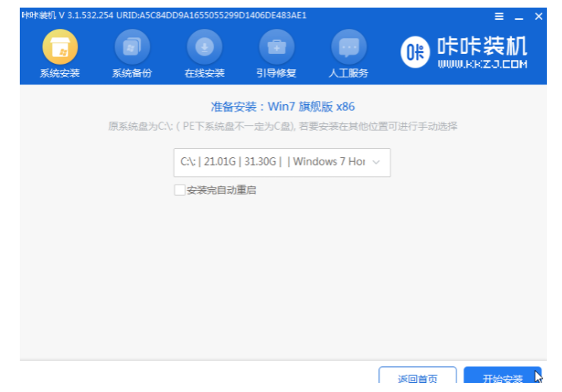Switch to the 在线安装 tab label

(x=204, y=73)
